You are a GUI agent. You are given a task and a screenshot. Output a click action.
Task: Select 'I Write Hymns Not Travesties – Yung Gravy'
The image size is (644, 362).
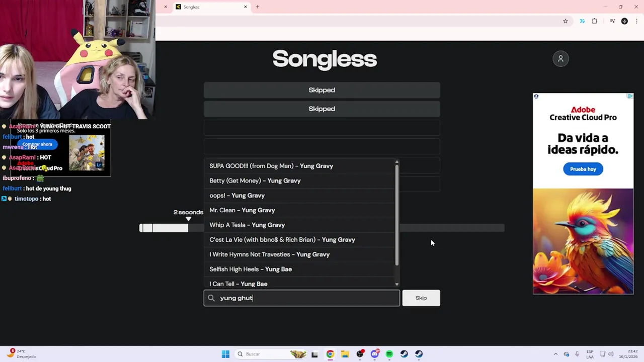[x=300, y=254]
